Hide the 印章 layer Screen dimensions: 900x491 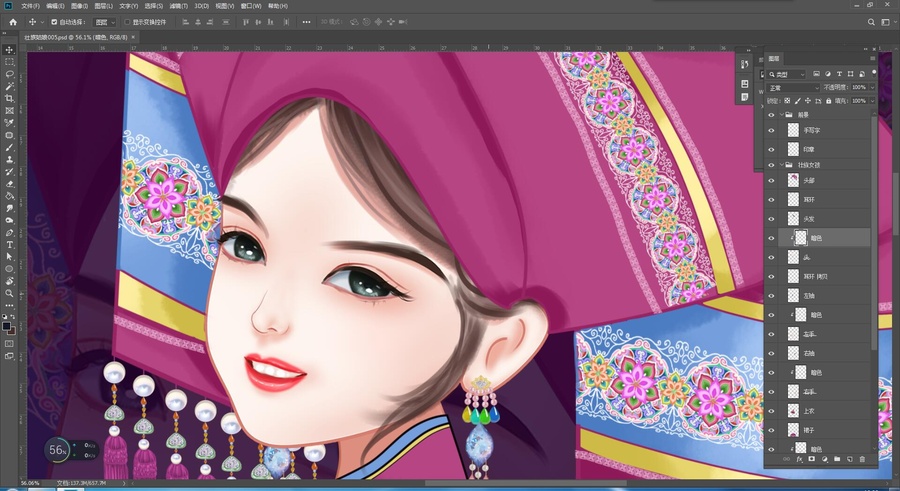pyautogui.click(x=771, y=149)
